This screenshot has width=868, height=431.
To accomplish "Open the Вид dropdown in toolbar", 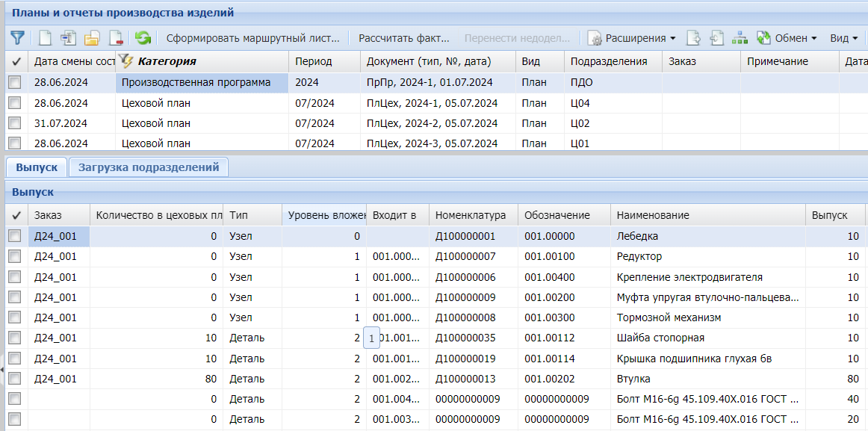I will (844, 37).
